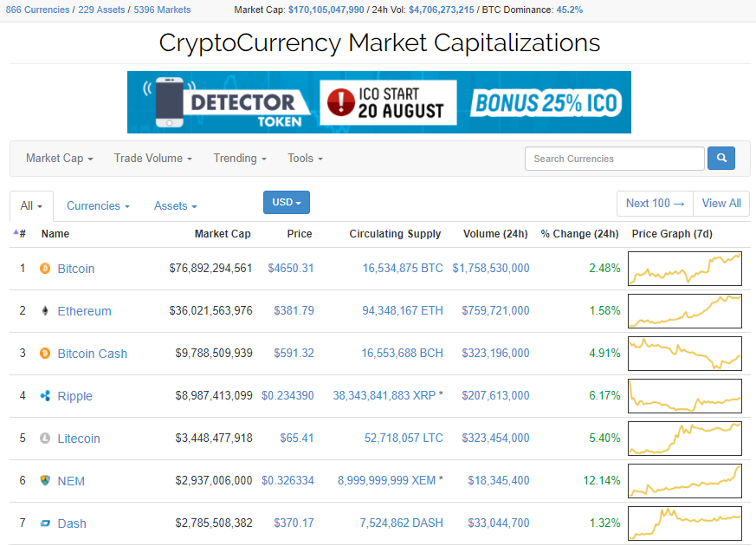Screen dimensions: 756x546
Task: Go to the Next 100 page
Action: point(655,204)
